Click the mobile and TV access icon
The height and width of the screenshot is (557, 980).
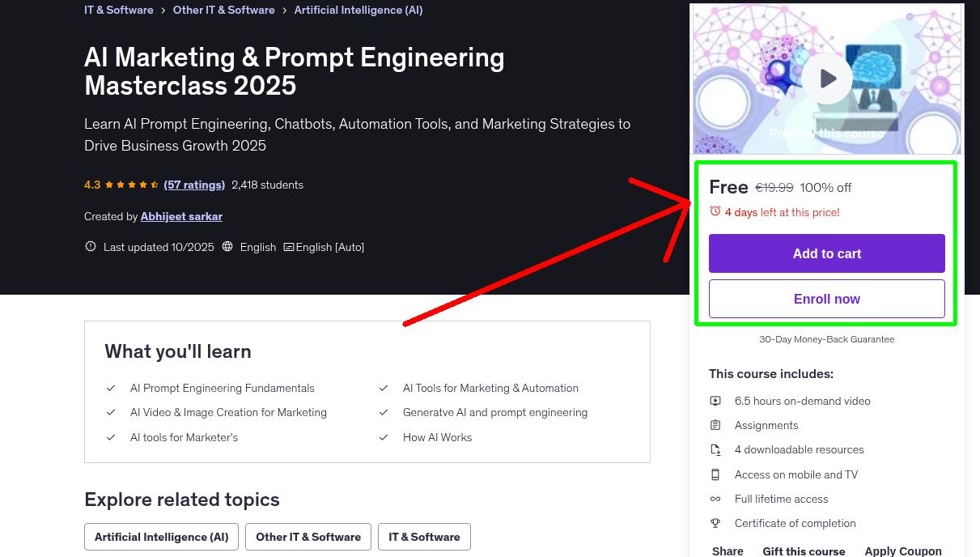(715, 474)
